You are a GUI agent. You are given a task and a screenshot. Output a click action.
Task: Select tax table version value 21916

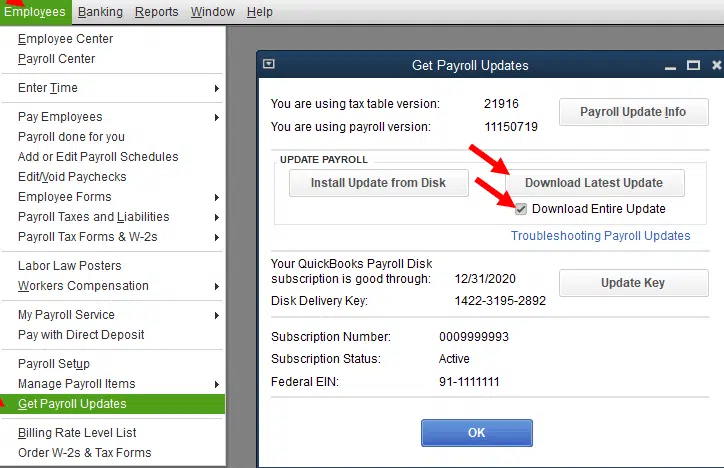point(501,103)
